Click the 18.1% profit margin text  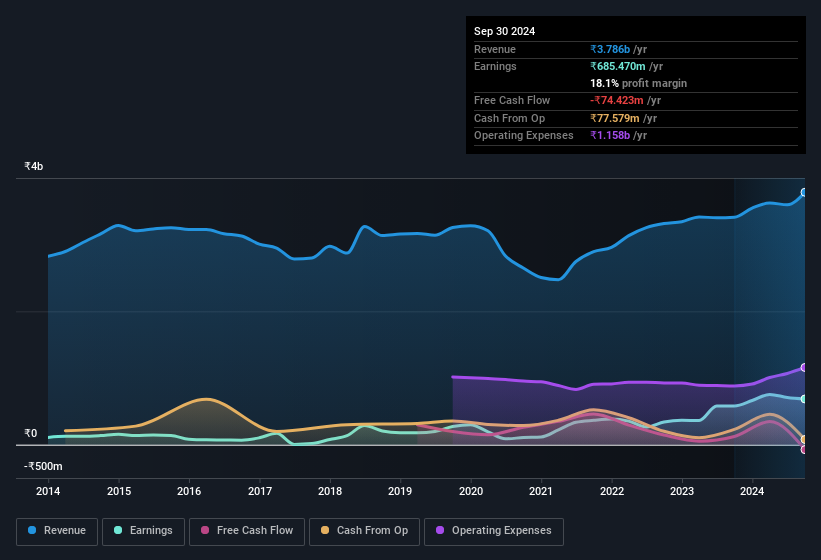638,83
